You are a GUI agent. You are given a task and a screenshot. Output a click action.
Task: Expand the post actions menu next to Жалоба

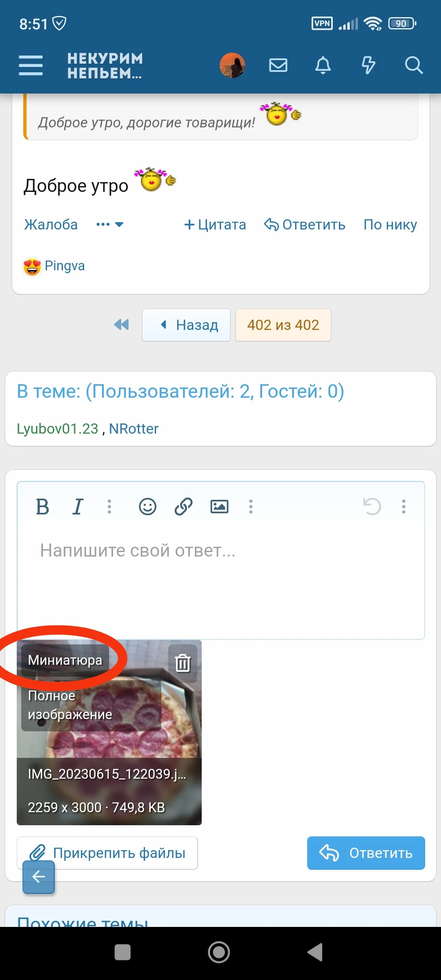pyautogui.click(x=109, y=225)
